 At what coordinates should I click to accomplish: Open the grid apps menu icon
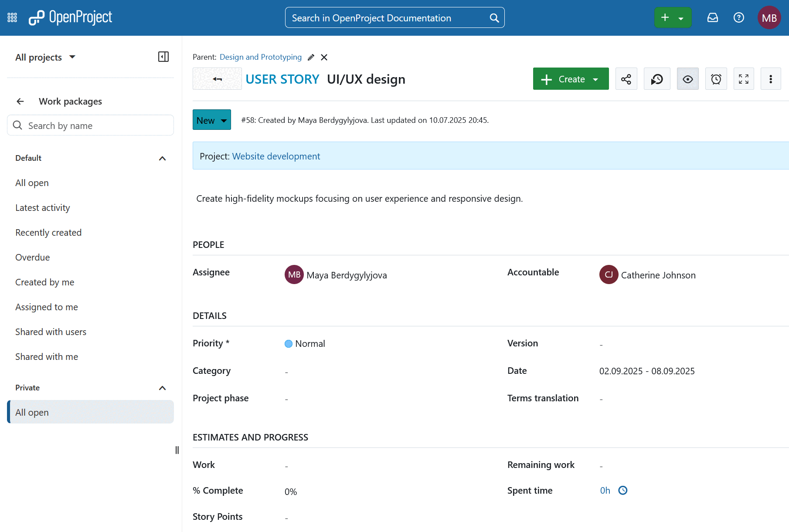point(12,17)
